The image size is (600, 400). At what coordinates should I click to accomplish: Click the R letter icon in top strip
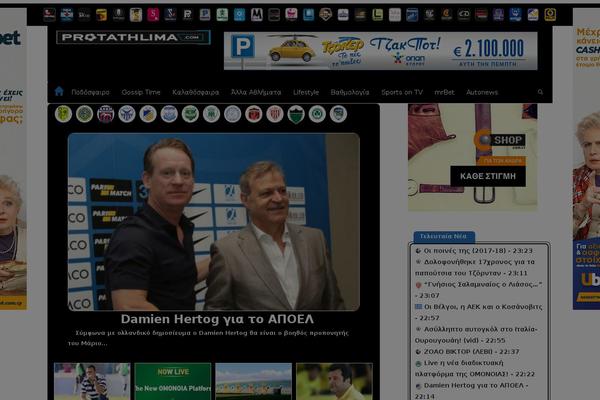(188, 15)
